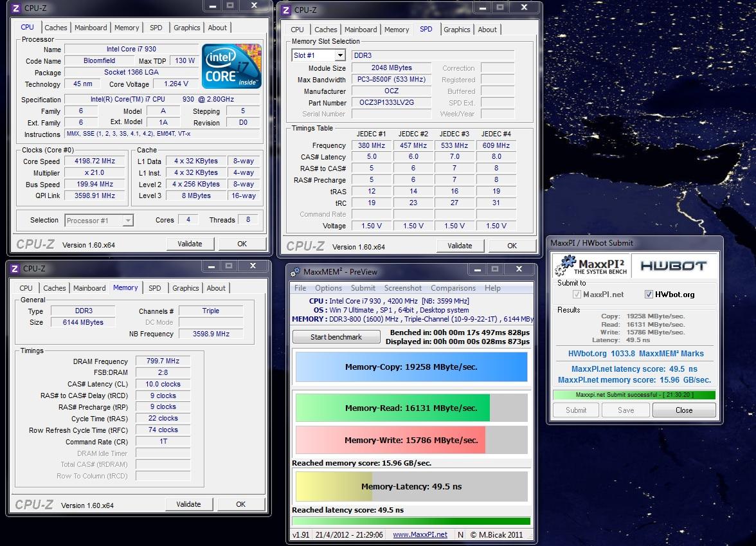Open the Comparisons menu in MaxxMEM
The width and height of the screenshot is (756, 546).
point(453,288)
